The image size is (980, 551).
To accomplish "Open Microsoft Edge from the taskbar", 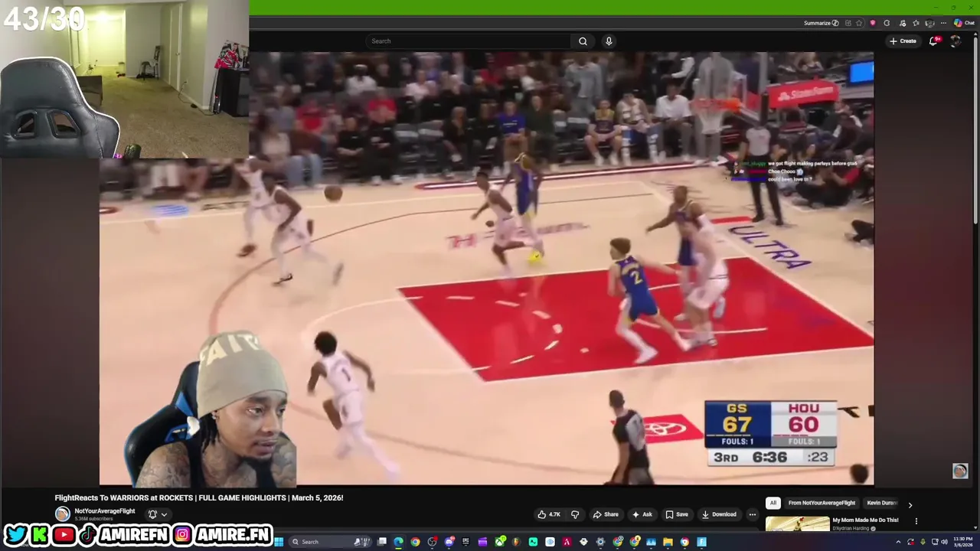I will point(398,542).
